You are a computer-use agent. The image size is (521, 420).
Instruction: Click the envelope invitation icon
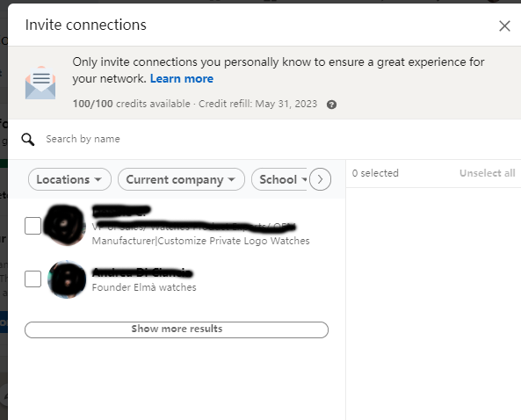pyautogui.click(x=40, y=83)
